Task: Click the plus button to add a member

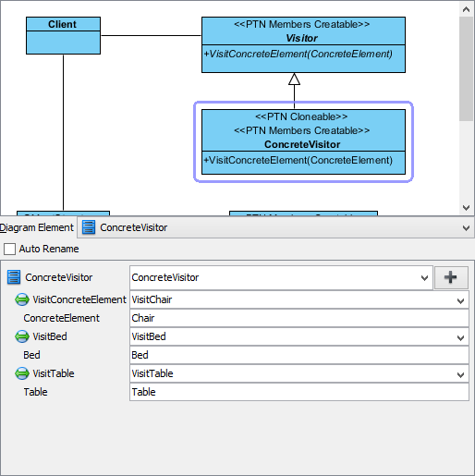Action: point(451,277)
